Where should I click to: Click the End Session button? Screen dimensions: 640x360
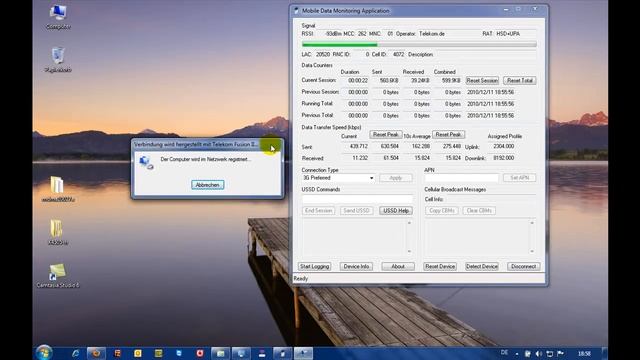click(318, 211)
